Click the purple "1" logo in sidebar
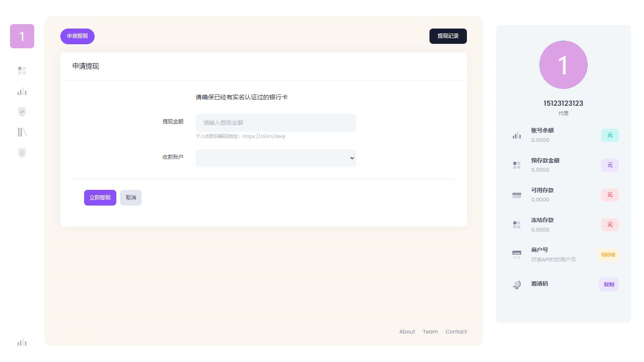 coord(22,36)
